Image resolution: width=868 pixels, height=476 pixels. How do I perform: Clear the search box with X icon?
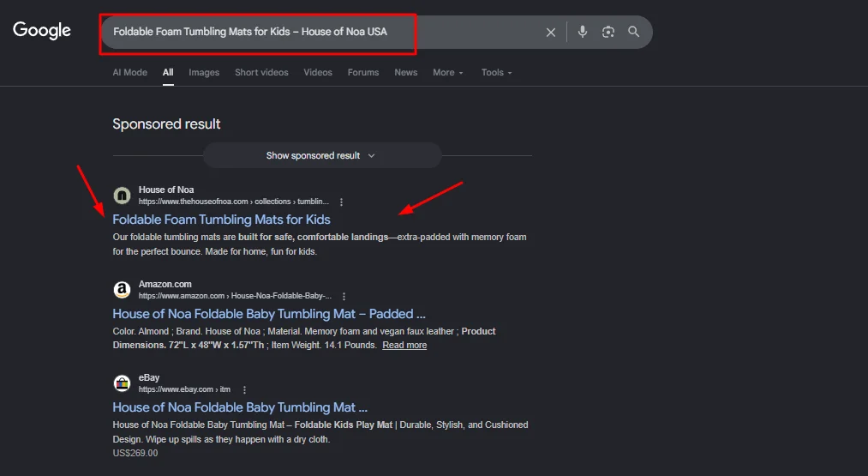click(x=551, y=32)
